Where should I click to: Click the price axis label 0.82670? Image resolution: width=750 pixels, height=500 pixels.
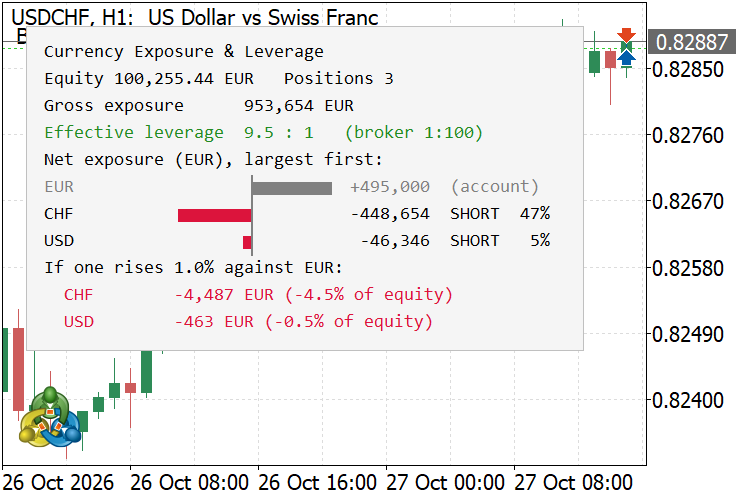(x=688, y=202)
